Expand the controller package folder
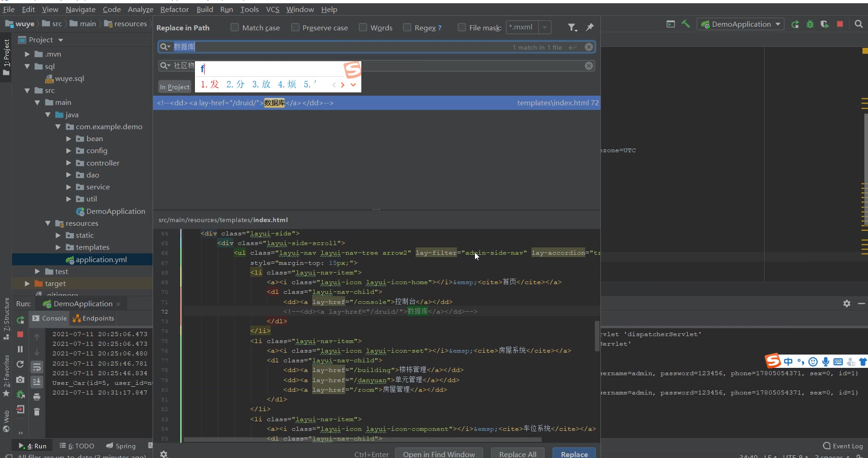The height and width of the screenshot is (458, 868). coord(69,163)
